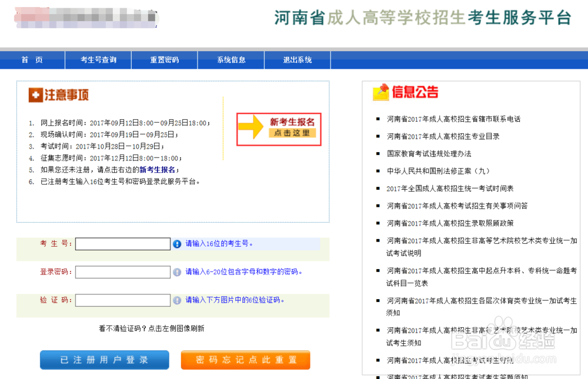Click the 信息公告 heading
This screenshot has height=379, width=588.
tap(415, 92)
